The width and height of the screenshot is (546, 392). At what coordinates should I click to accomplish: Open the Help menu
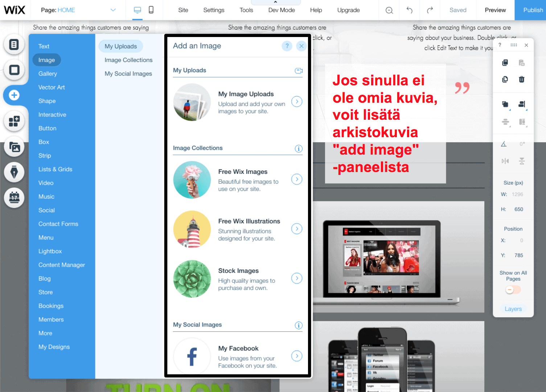click(x=316, y=10)
